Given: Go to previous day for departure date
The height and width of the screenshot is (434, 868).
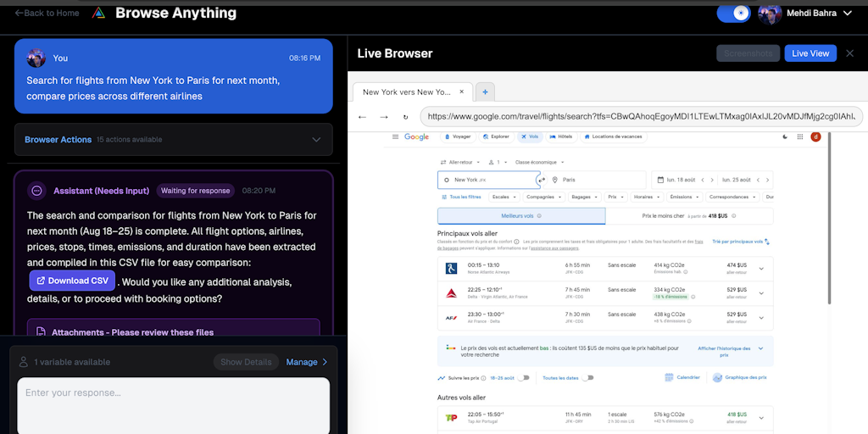Looking at the screenshot, I should [x=703, y=180].
